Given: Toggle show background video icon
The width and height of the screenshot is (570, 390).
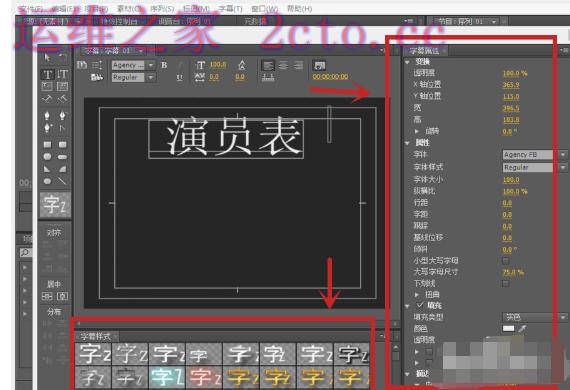Looking at the screenshot, I should (x=319, y=65).
